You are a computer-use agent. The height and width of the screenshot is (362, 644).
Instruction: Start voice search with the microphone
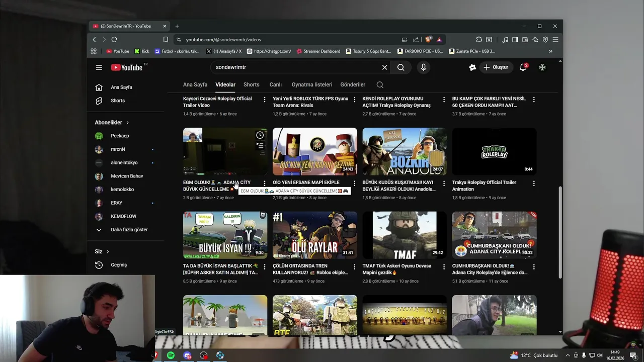[x=424, y=67]
